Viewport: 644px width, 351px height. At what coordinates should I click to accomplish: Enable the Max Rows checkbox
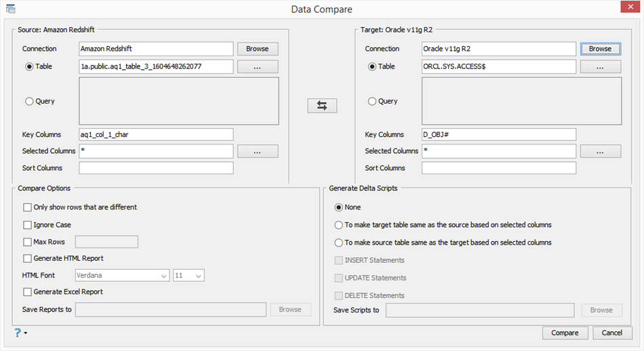28,242
